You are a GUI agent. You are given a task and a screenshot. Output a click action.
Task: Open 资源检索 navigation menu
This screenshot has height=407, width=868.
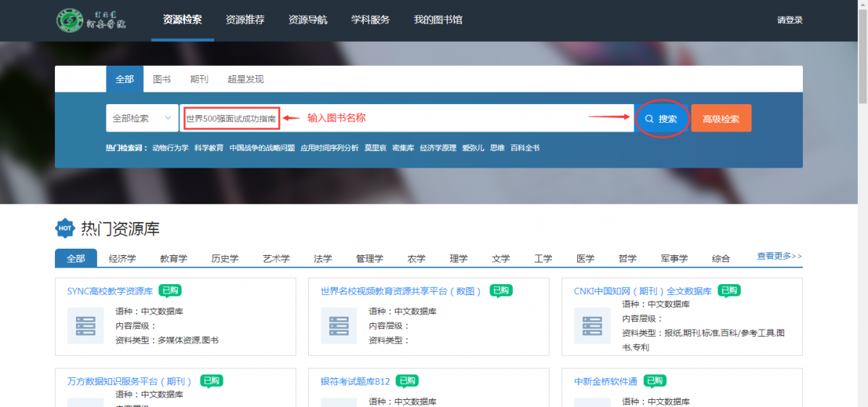pyautogui.click(x=182, y=20)
